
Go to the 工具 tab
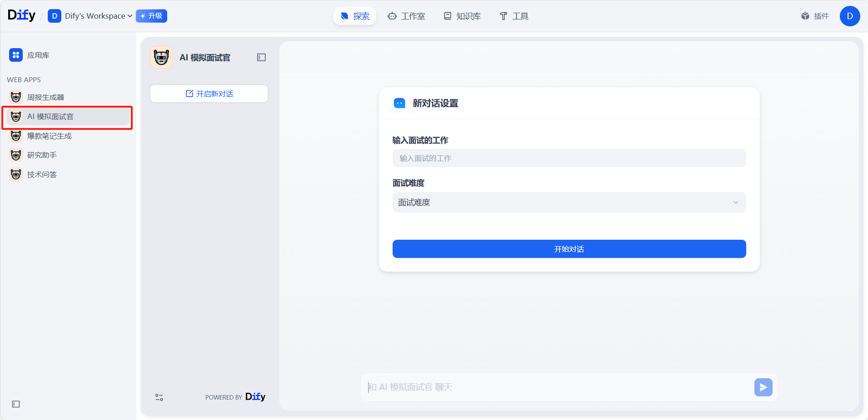(514, 16)
